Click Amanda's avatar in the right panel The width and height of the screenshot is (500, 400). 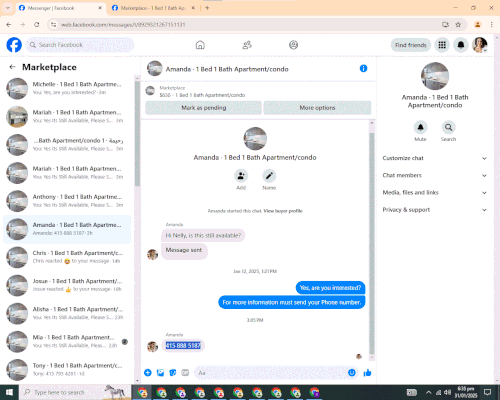[x=435, y=76]
